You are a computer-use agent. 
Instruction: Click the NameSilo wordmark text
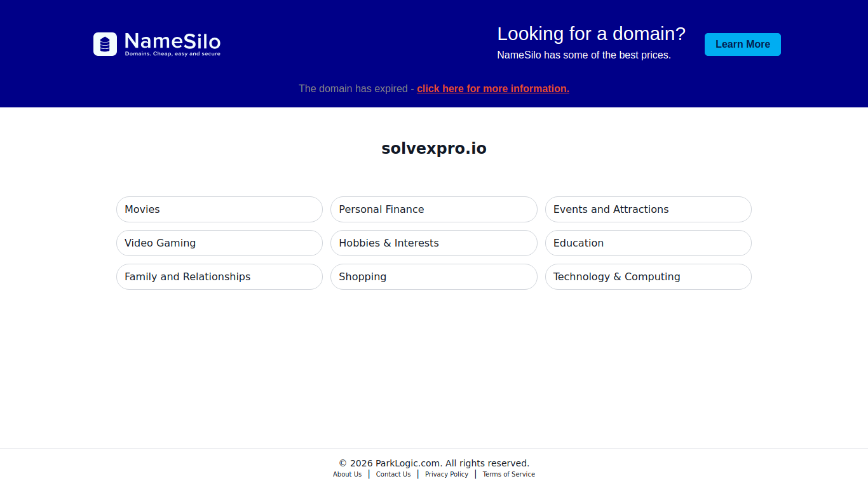pos(173,42)
